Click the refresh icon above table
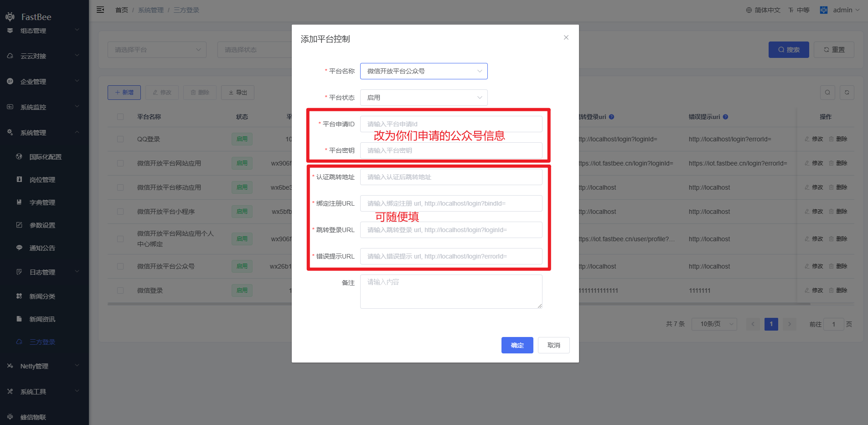The height and width of the screenshot is (425, 868). (x=847, y=93)
